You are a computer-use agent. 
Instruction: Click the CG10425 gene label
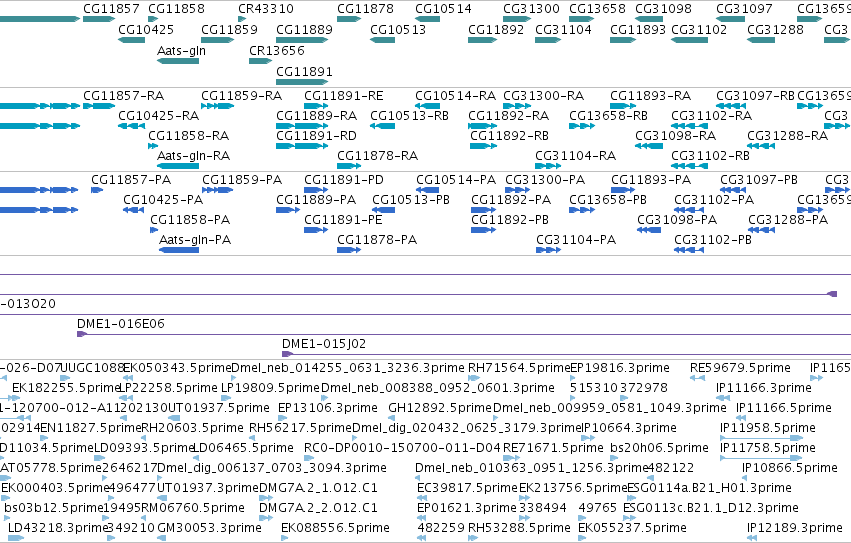[146, 29]
